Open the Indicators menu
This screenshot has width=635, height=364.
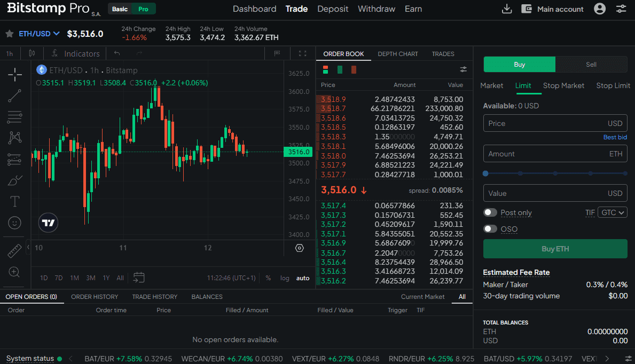(x=76, y=53)
